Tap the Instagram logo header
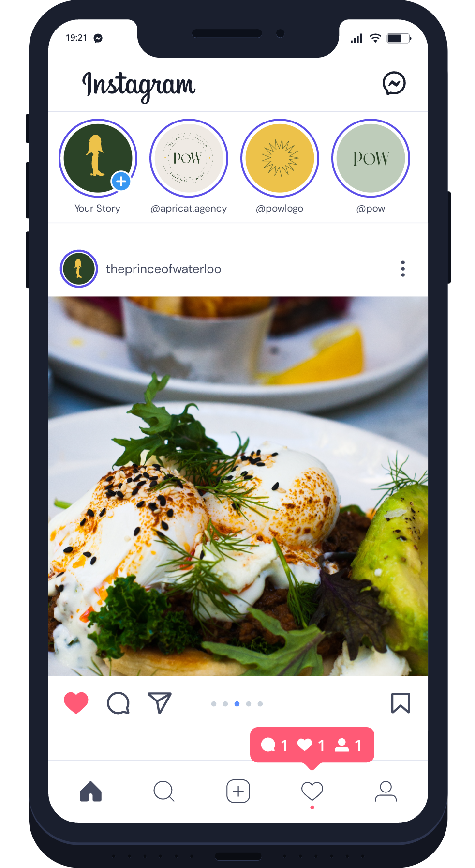The width and height of the screenshot is (475, 868). (x=139, y=86)
